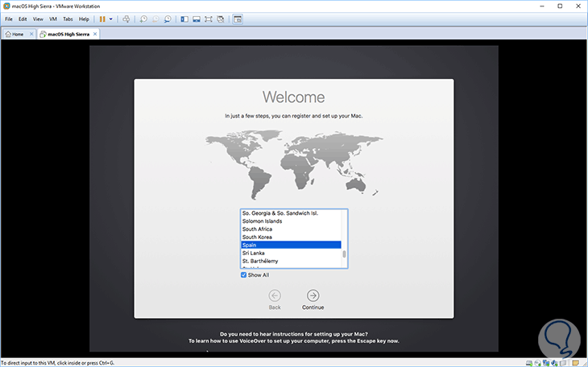Open the Edit menu
Image resolution: width=588 pixels, height=367 pixels.
pyautogui.click(x=23, y=19)
